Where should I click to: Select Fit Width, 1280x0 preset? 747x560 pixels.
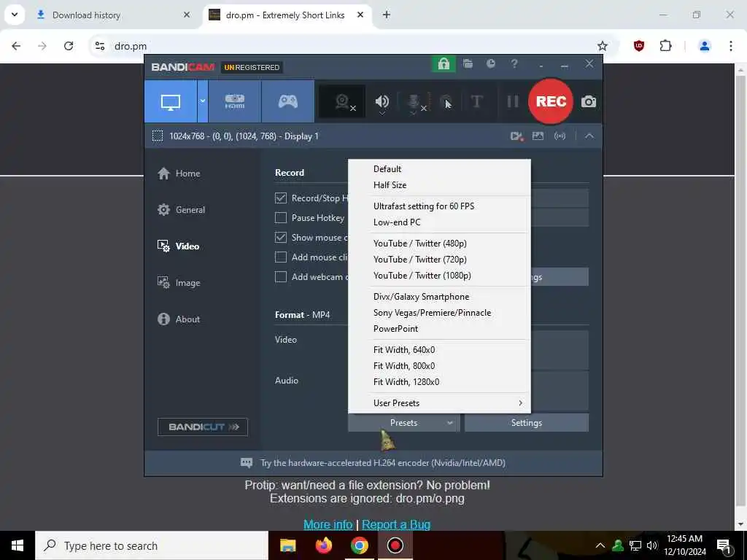click(x=439, y=382)
